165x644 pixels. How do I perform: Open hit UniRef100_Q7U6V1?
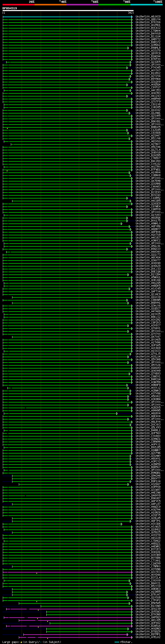click(148, 328)
